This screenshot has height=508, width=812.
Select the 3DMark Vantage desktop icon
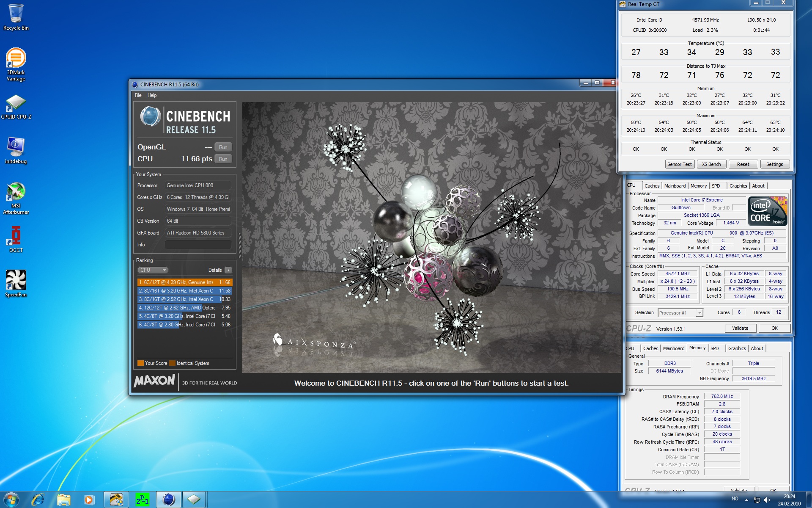pos(16,64)
